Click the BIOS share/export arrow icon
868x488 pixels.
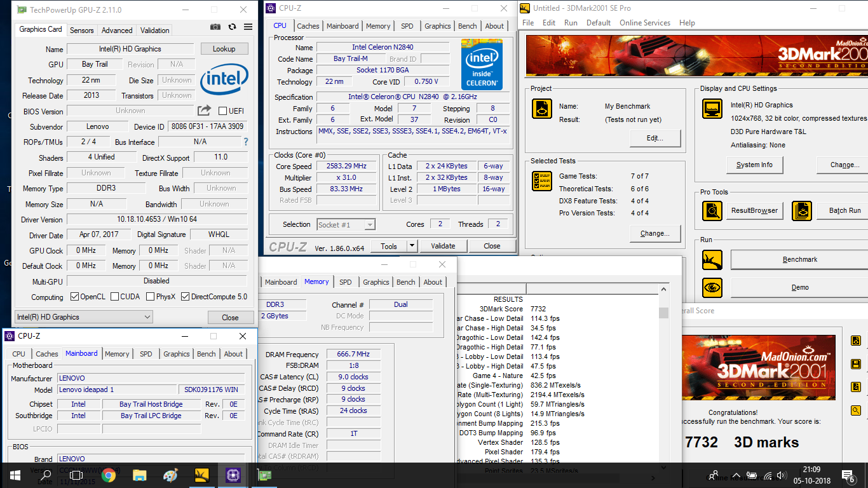tap(204, 111)
